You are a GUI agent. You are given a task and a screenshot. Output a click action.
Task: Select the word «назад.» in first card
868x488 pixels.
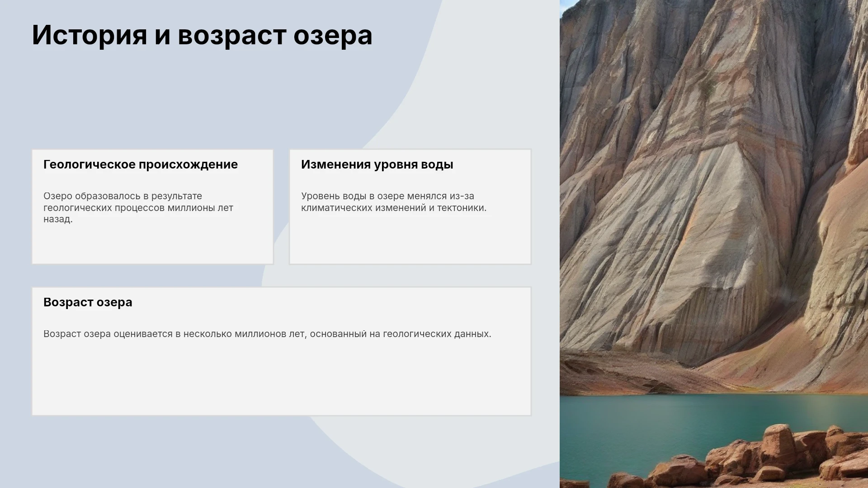click(58, 219)
